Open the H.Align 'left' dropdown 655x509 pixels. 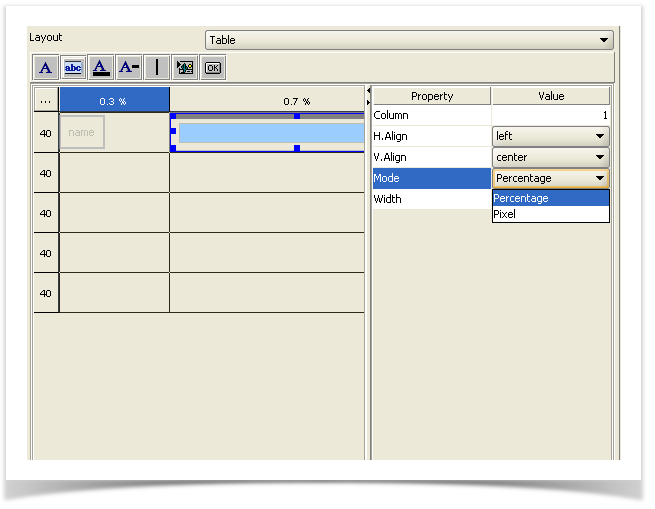pos(550,136)
